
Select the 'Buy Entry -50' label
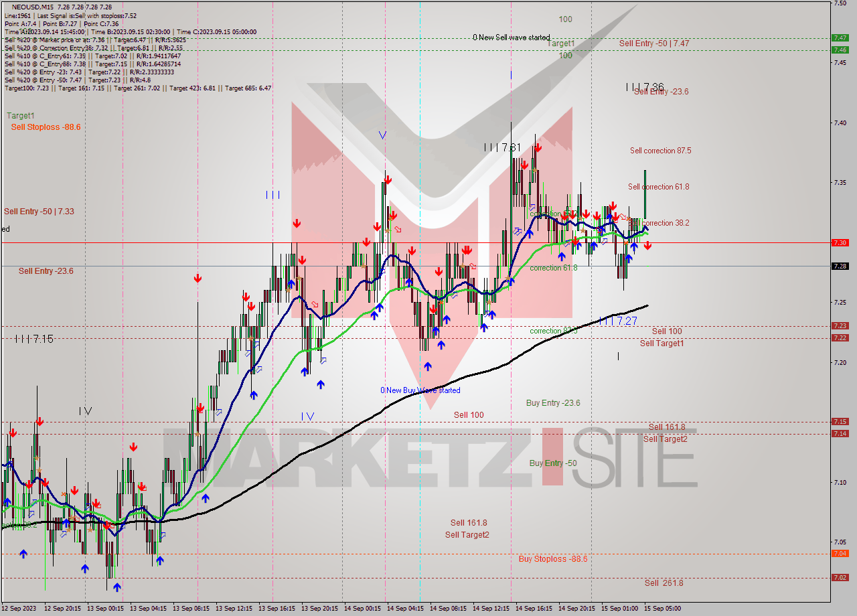tap(553, 463)
